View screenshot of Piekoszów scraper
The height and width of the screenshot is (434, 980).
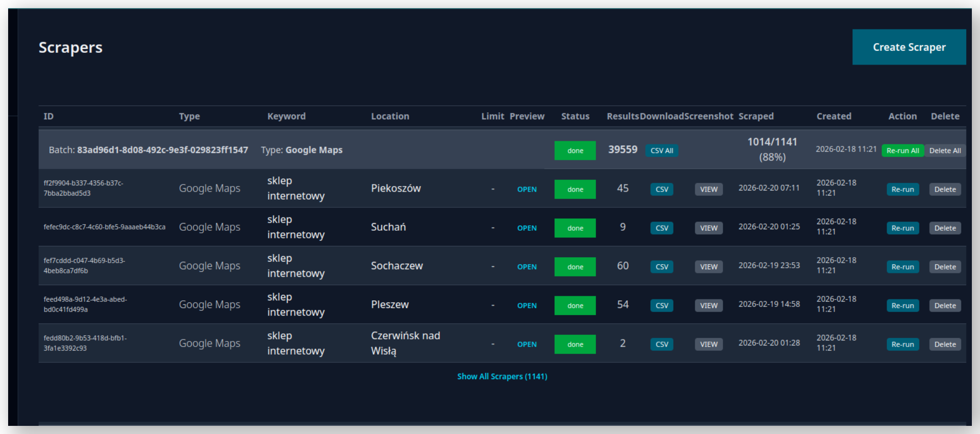tap(709, 189)
